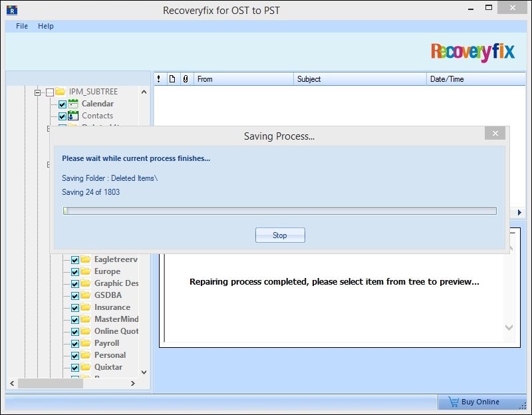Uncheck the Contacts checkbox

(x=63, y=116)
